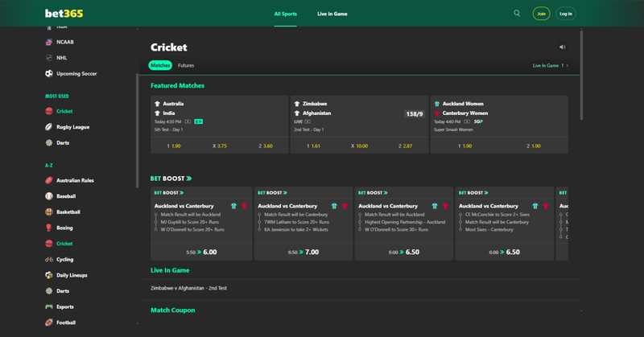Click the main content vertical scrollbar
This screenshot has height=337, width=644.
click(581, 75)
